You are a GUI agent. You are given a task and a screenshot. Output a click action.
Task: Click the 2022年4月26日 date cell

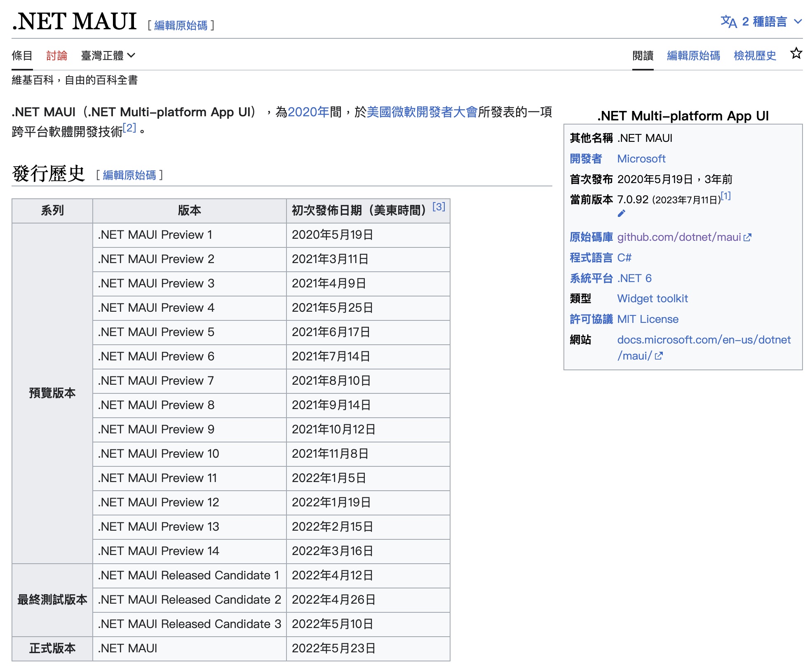368,600
